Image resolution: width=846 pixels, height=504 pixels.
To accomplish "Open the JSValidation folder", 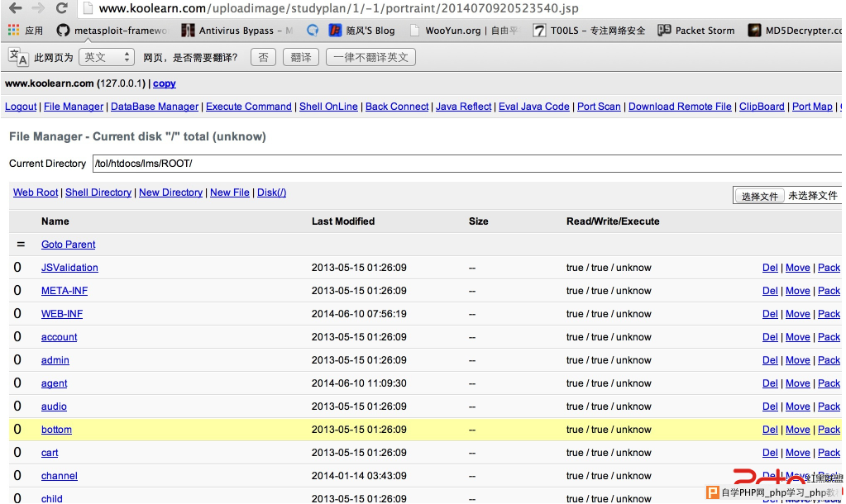I will point(69,268).
